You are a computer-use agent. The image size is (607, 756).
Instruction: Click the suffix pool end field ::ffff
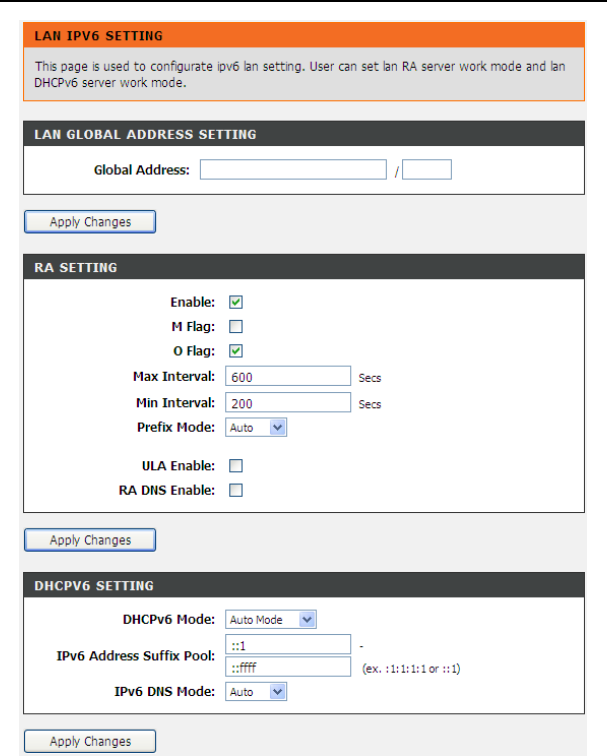[x=288, y=667]
